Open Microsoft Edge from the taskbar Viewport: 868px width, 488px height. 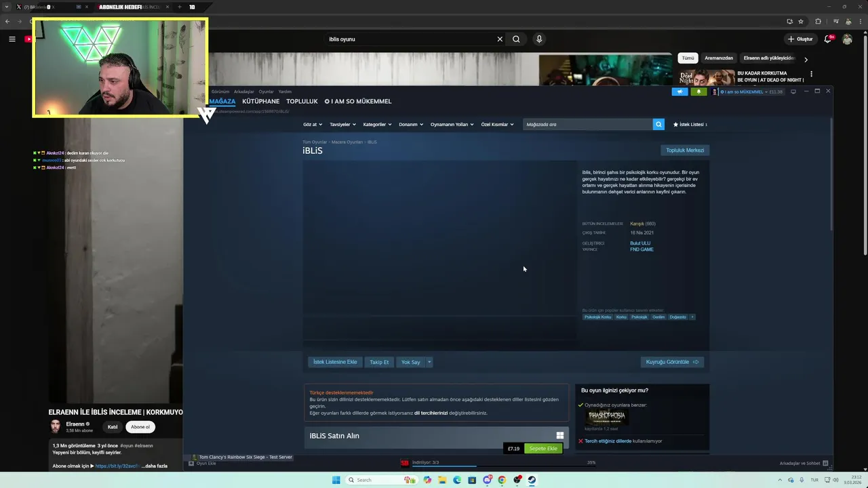click(x=457, y=480)
